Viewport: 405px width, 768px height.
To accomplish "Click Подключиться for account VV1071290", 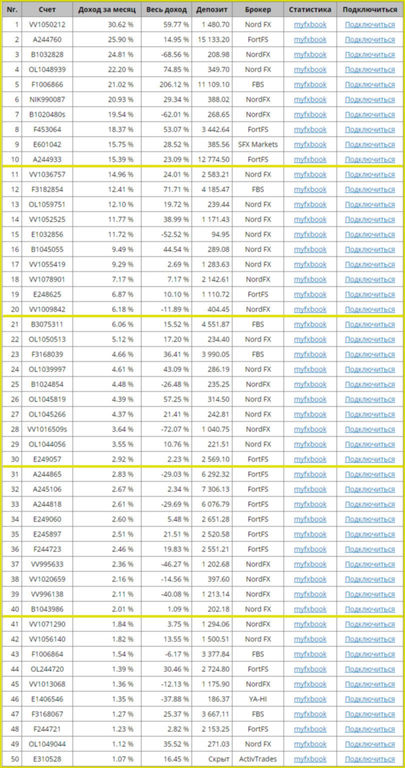I will (x=370, y=624).
